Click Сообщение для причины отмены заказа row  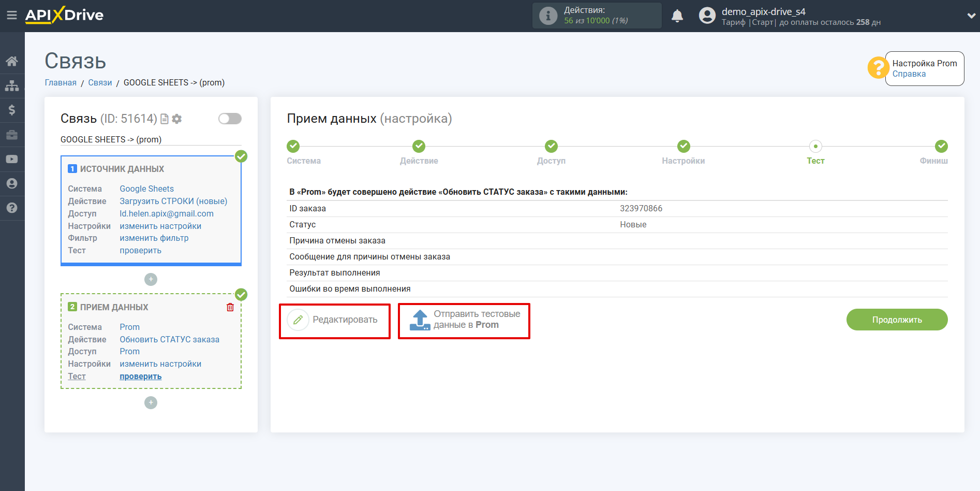[617, 256]
